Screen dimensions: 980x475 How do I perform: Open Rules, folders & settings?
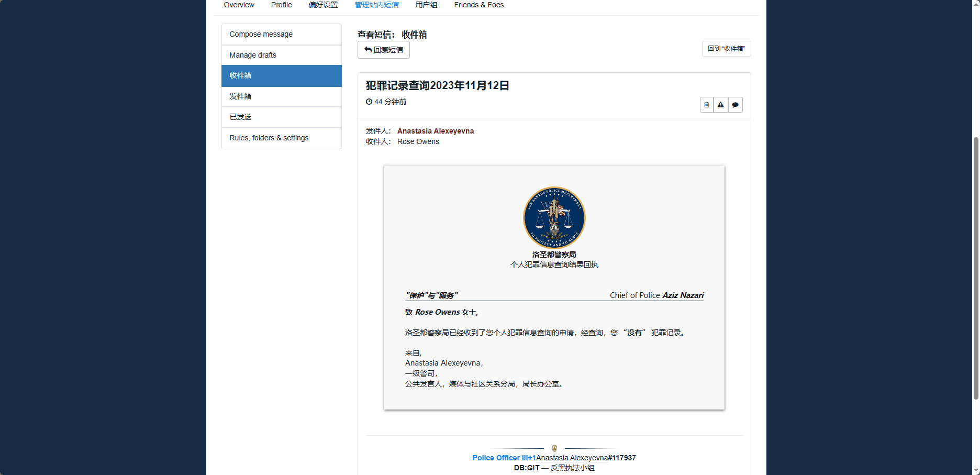point(282,138)
